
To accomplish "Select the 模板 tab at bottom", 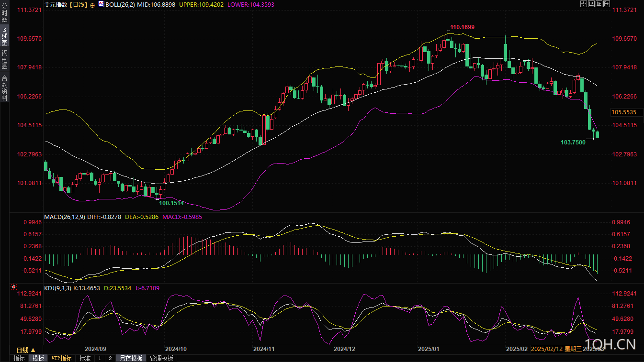I will 38,358.
